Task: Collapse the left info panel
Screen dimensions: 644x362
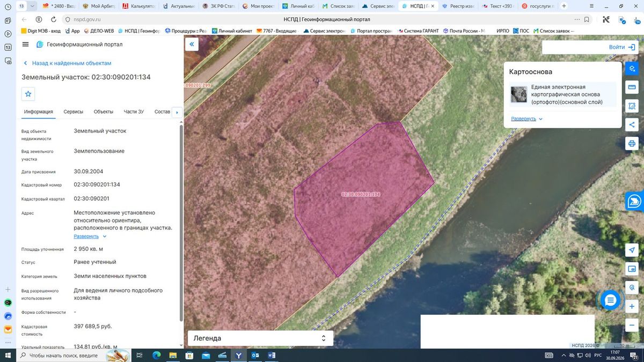Action: point(192,45)
